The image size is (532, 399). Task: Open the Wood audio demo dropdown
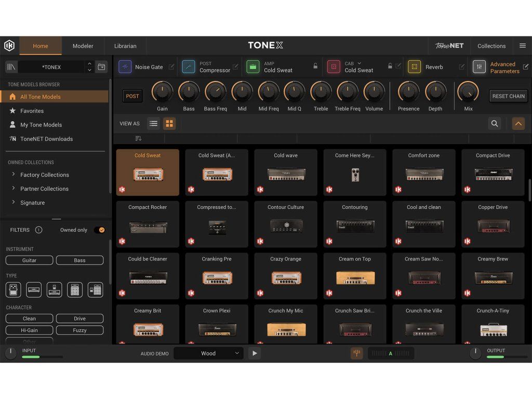pyautogui.click(x=208, y=353)
